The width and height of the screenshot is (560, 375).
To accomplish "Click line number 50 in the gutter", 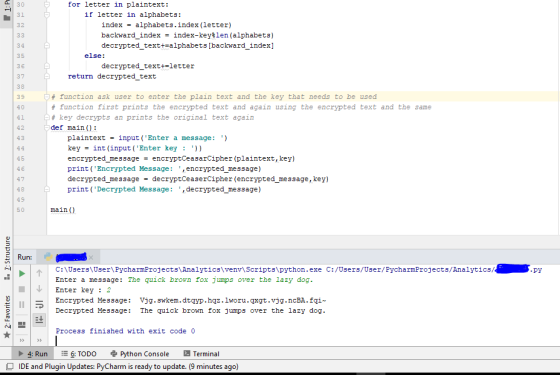I will click(20, 210).
